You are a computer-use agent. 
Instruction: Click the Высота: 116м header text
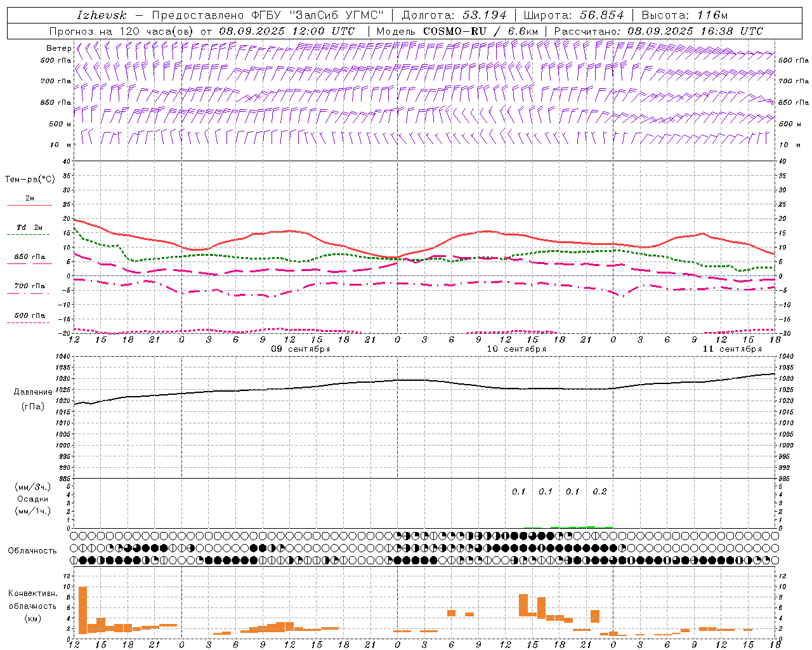point(684,15)
